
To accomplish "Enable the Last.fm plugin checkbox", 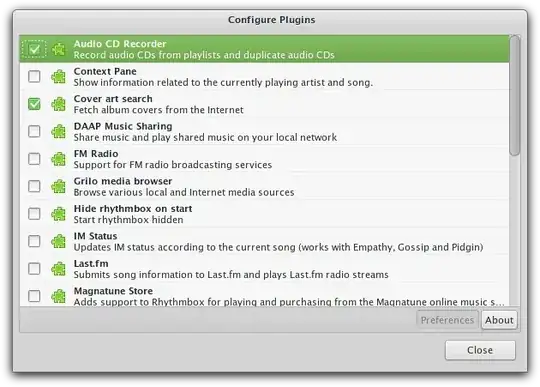I will [34, 269].
